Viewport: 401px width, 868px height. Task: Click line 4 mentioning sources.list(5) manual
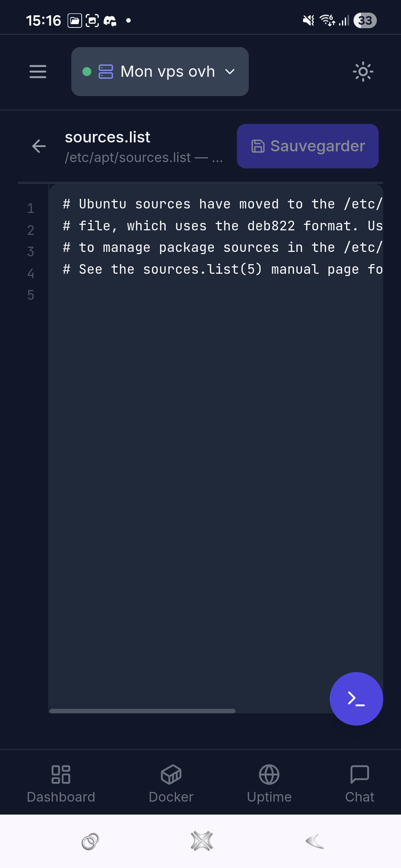[223, 269]
